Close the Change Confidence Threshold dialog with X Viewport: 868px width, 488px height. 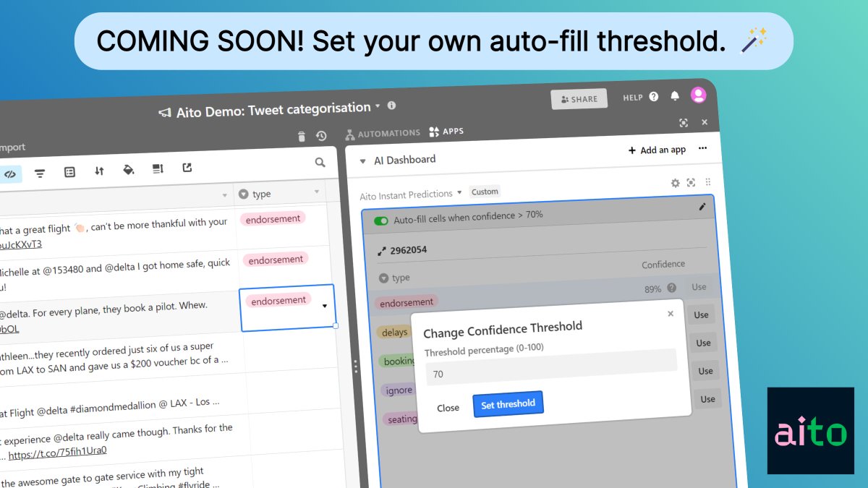click(x=671, y=314)
